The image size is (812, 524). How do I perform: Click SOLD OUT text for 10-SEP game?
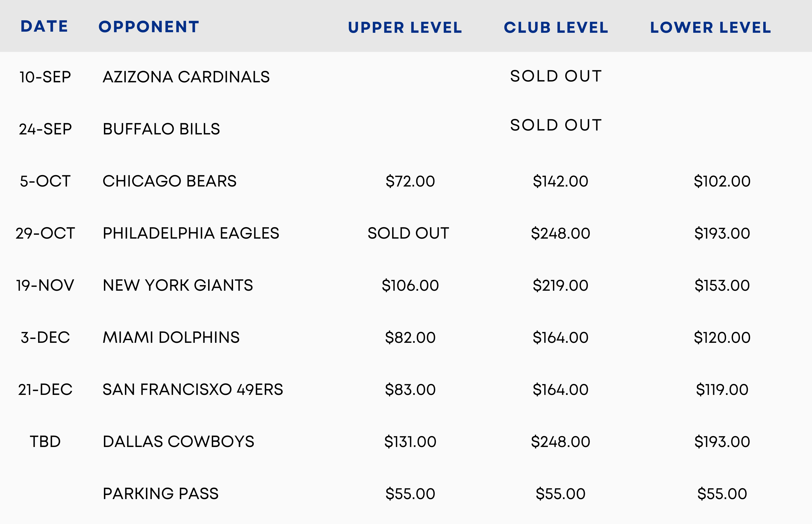click(x=556, y=76)
